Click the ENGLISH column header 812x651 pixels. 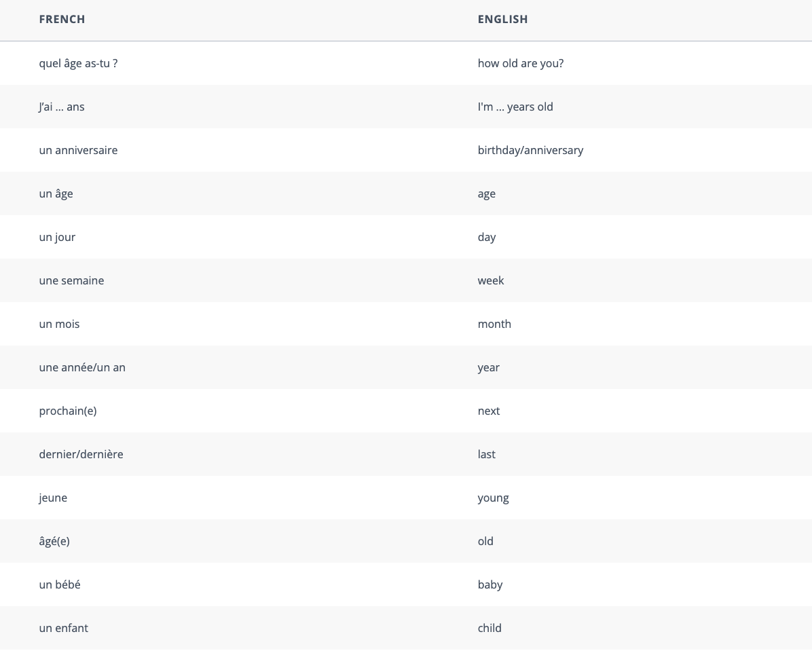pos(502,19)
